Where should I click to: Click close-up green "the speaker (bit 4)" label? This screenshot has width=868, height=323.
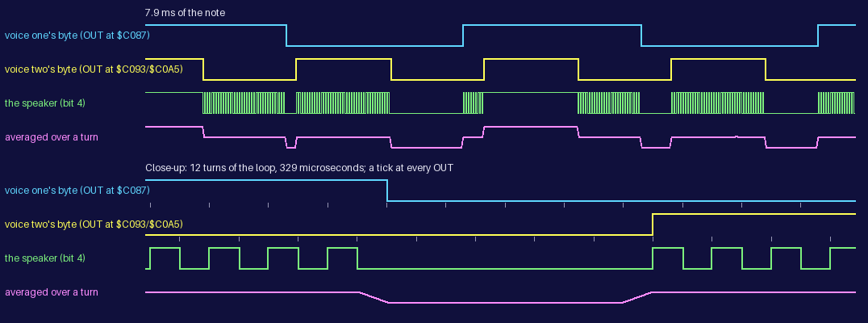click(45, 258)
